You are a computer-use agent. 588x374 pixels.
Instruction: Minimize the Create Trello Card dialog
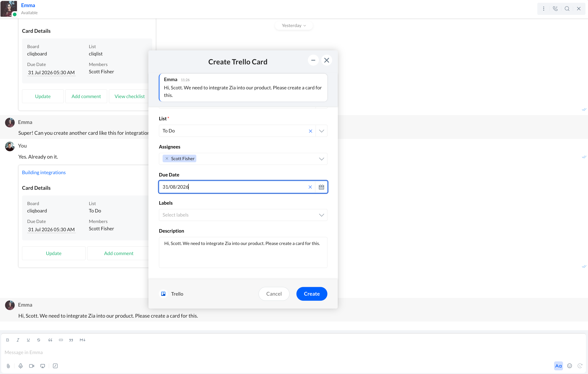(313, 60)
